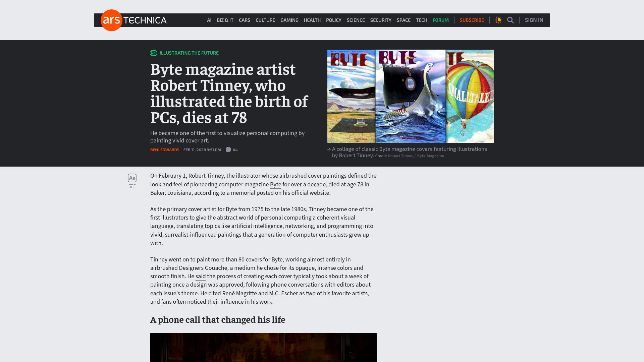The height and width of the screenshot is (362, 644).
Task: Open the text settings Aa icon
Action: [x=132, y=181]
